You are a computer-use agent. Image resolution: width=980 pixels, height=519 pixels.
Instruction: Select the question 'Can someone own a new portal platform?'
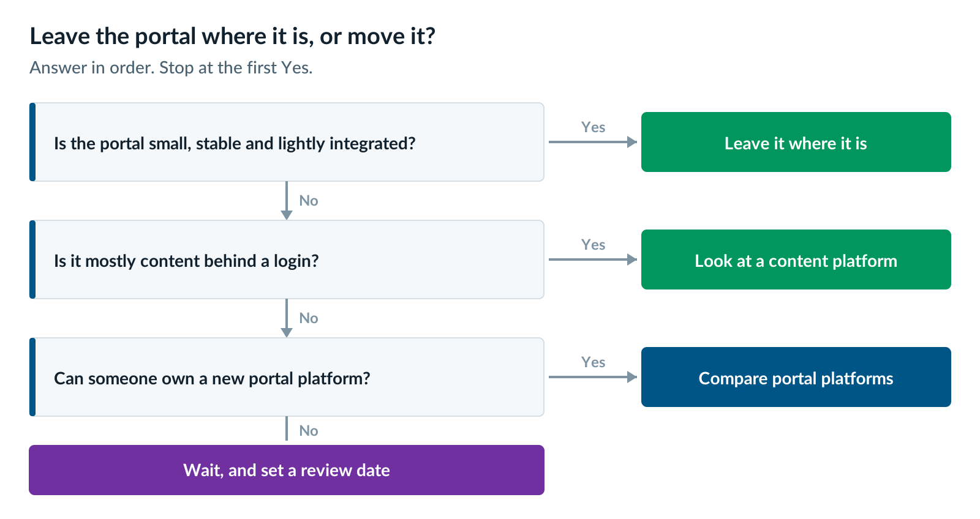pos(287,377)
